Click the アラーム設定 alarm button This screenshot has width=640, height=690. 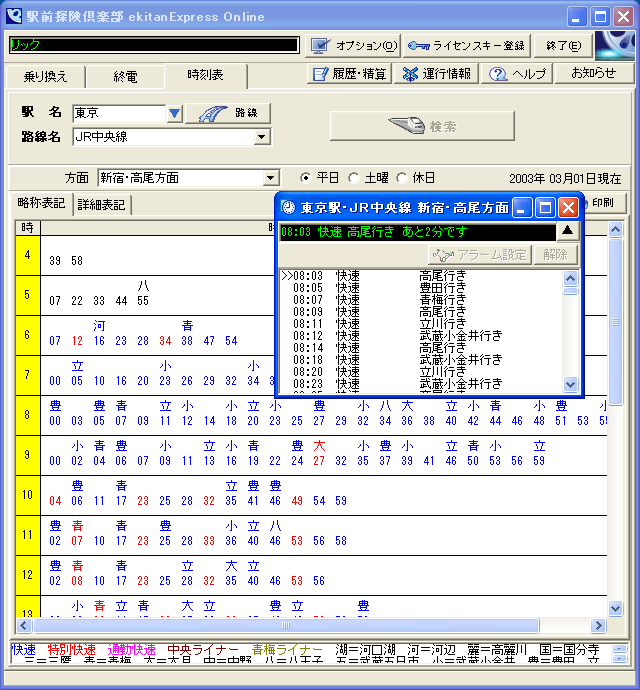480,255
